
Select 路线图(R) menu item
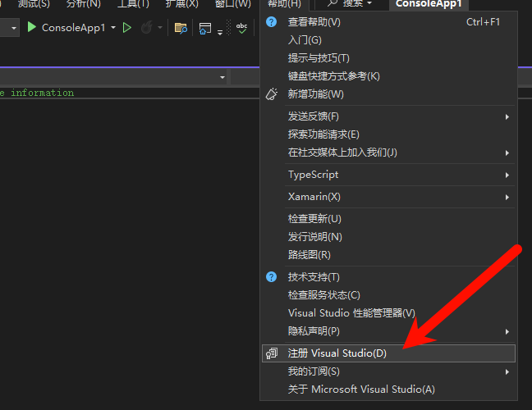point(388,254)
